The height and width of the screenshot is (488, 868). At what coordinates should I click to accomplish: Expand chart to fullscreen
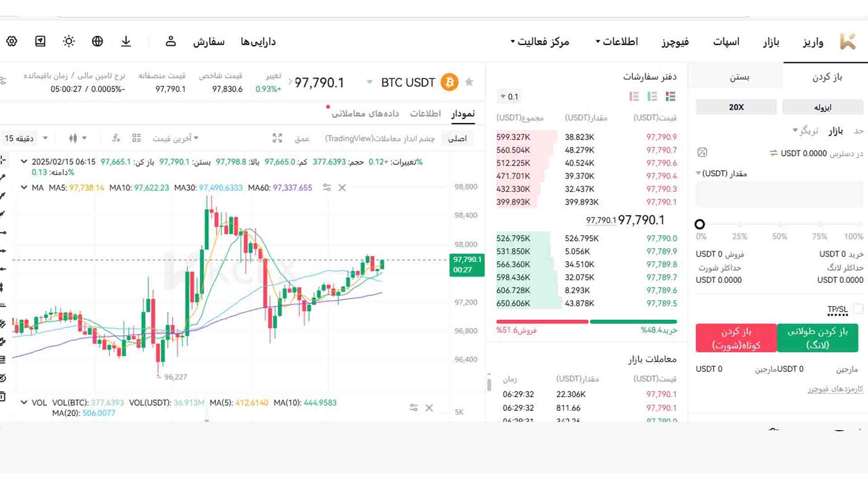[x=277, y=138]
